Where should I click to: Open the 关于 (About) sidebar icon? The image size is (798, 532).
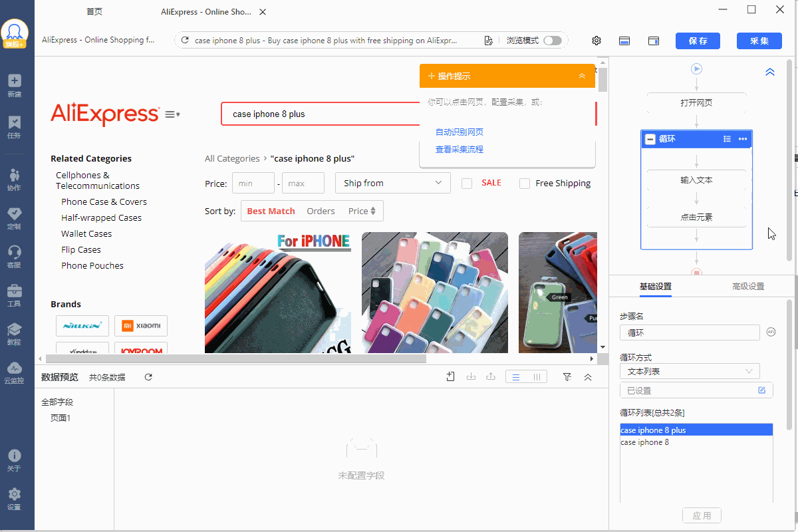15,460
